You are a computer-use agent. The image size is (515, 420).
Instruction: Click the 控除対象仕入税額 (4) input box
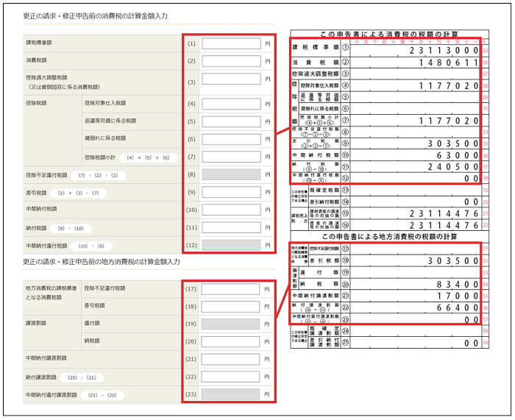(x=231, y=104)
